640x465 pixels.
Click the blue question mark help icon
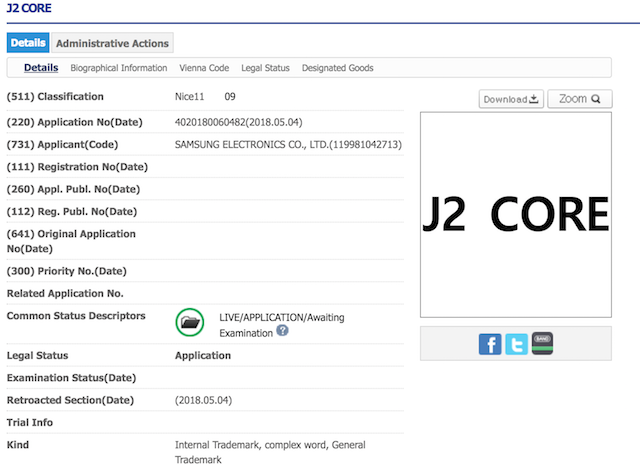(x=282, y=331)
